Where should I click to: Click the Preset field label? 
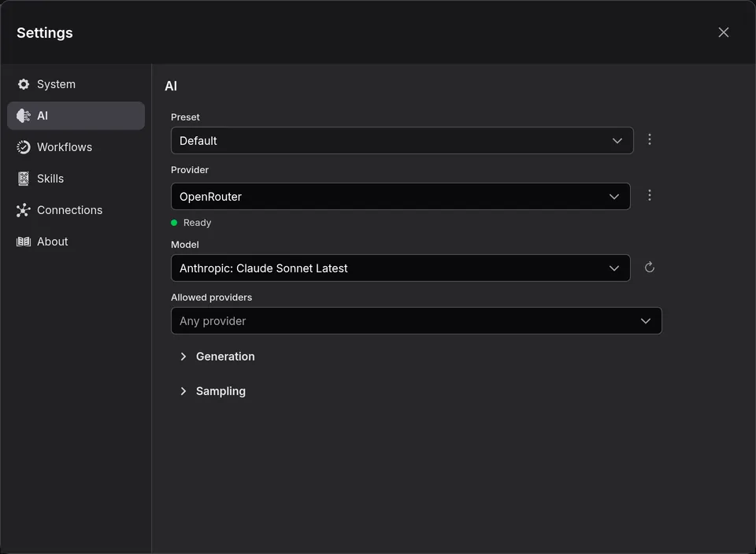185,117
